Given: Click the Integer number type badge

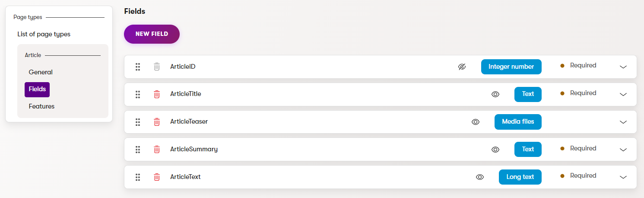Looking at the screenshot, I should coord(511,67).
